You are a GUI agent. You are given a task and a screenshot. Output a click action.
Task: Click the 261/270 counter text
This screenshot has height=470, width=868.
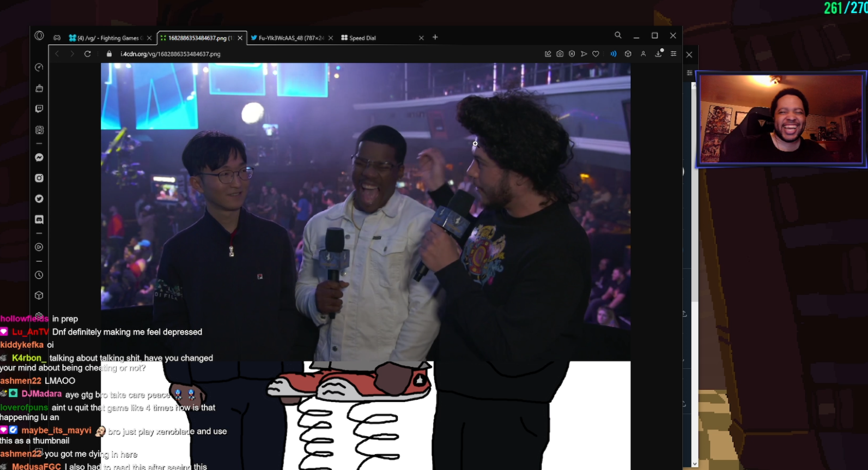click(x=846, y=8)
